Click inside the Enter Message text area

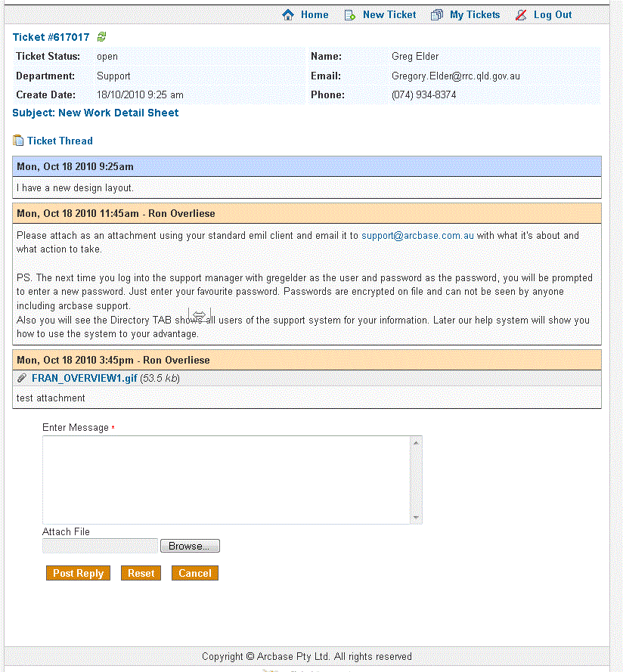click(x=226, y=479)
